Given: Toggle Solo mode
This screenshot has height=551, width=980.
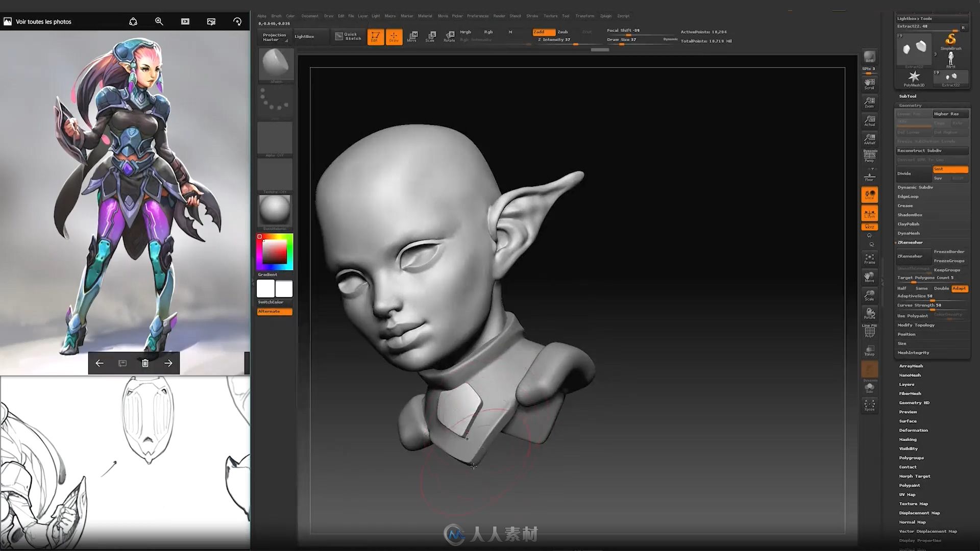Looking at the screenshot, I should coord(869,388).
